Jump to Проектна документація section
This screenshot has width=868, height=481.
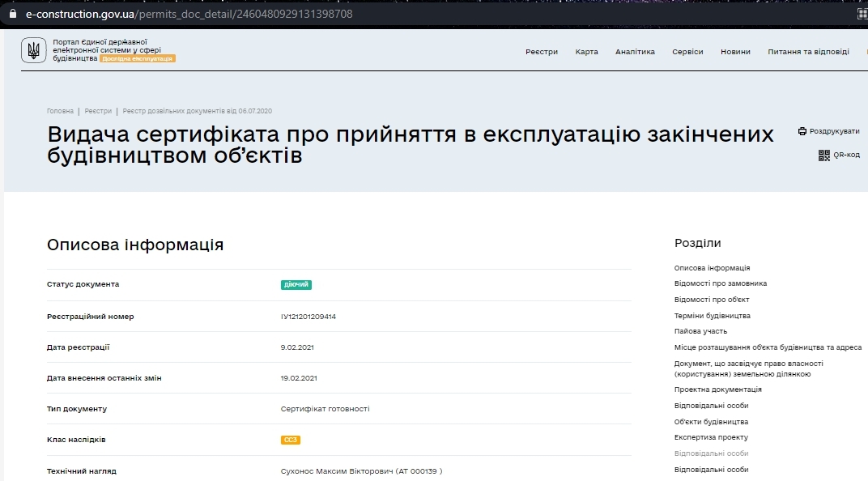pos(717,389)
